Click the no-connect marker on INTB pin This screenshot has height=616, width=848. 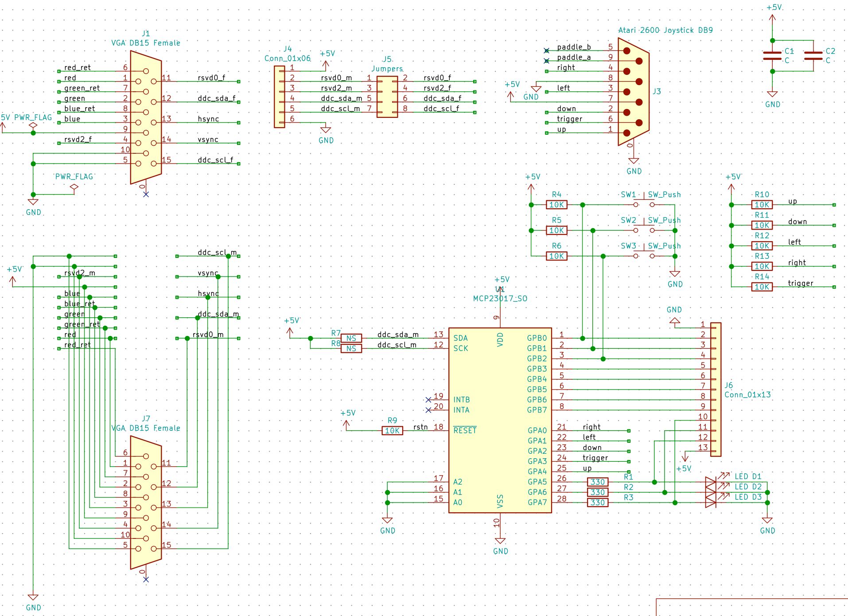[428, 400]
